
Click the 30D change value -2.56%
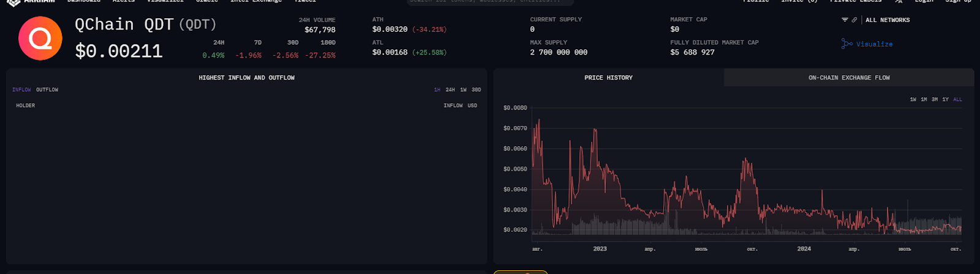coord(285,56)
